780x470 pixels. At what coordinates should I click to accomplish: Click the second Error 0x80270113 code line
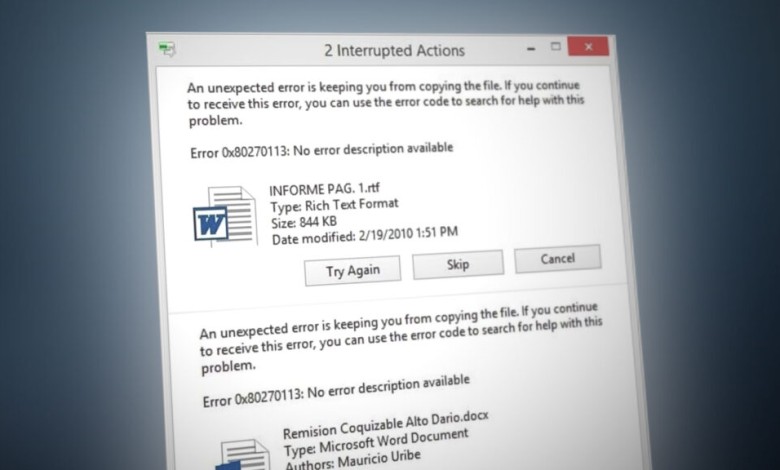pos(336,391)
